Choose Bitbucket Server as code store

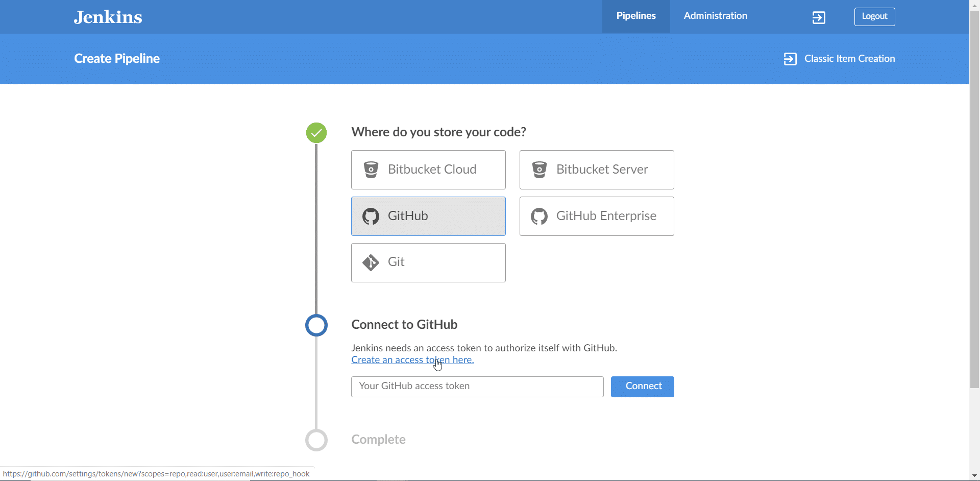coord(597,170)
